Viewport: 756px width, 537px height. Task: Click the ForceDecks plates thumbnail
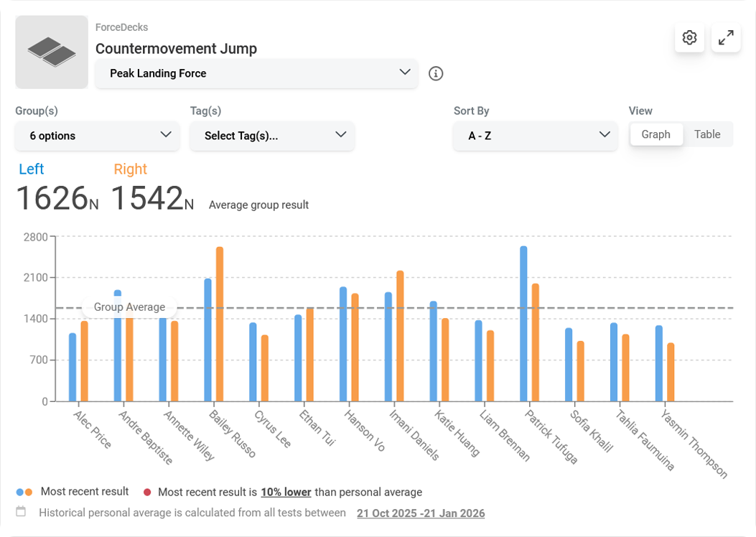coord(52,52)
